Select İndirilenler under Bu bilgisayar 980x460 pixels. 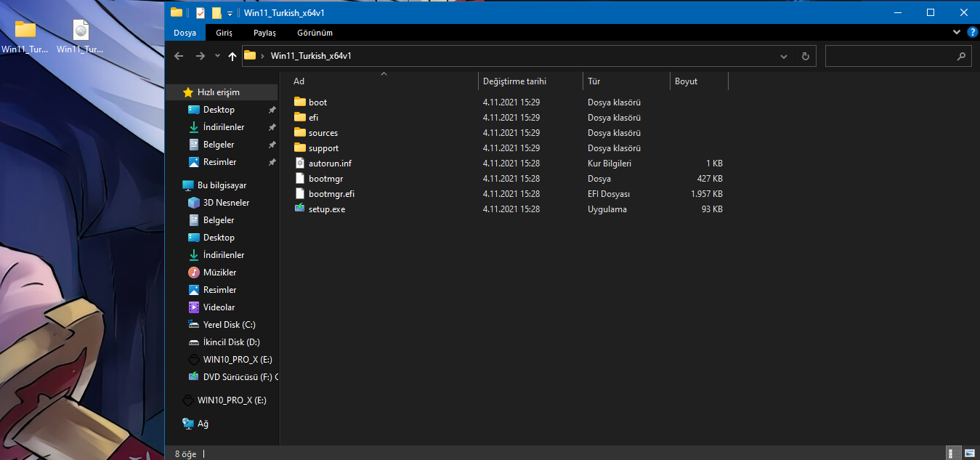(224, 255)
